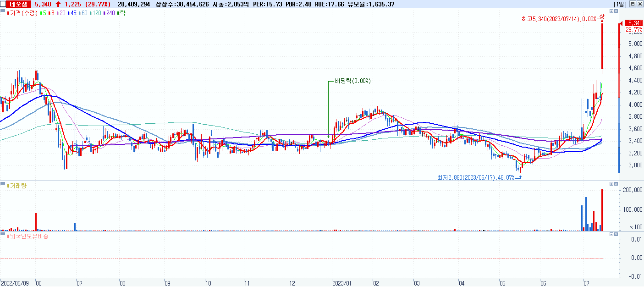
Task: Click the 상장수:38,454,626 listed shares text
Action: [182, 4]
